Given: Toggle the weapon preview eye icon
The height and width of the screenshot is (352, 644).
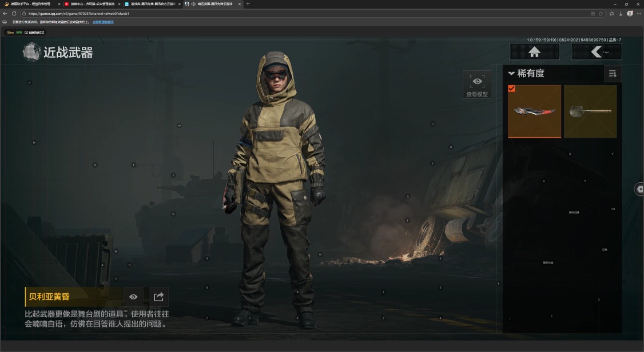Looking at the screenshot, I should click(133, 297).
